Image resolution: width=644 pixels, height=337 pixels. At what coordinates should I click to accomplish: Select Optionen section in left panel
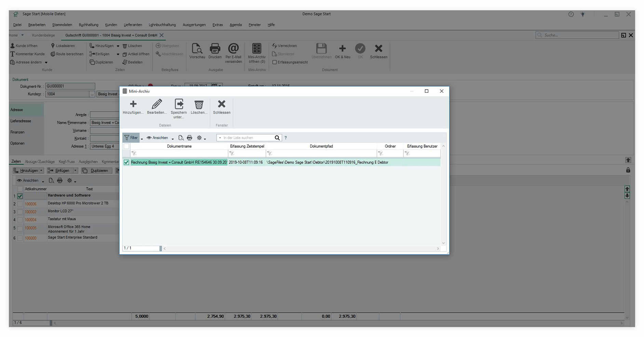(x=26, y=143)
